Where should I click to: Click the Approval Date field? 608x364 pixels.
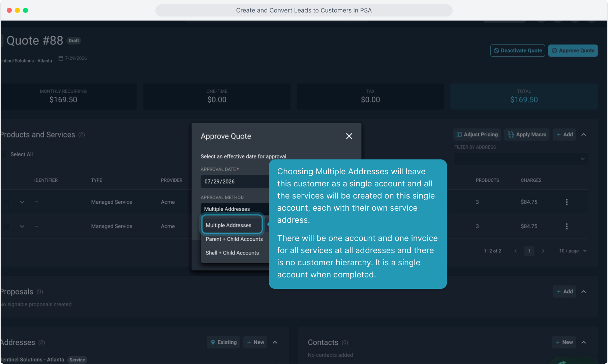click(x=235, y=181)
